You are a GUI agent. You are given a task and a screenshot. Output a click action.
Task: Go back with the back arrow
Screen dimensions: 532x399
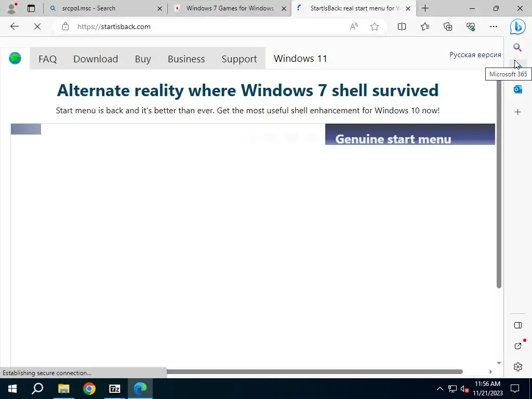(14, 26)
